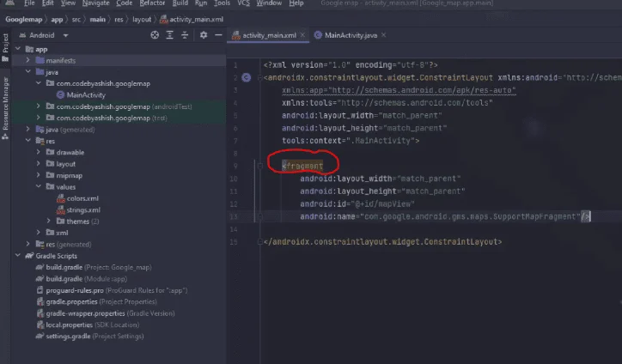Click activity_main.xml in the breadcrumb path
622x364 pixels.
pos(196,20)
